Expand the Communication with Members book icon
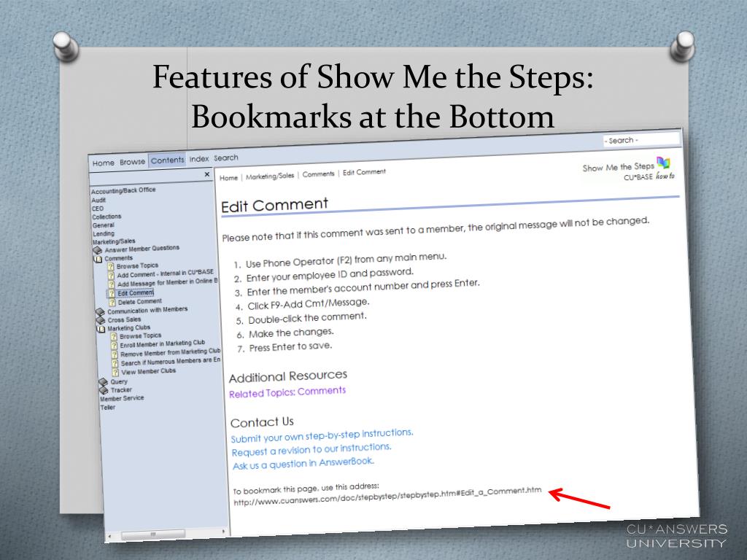 100,312
